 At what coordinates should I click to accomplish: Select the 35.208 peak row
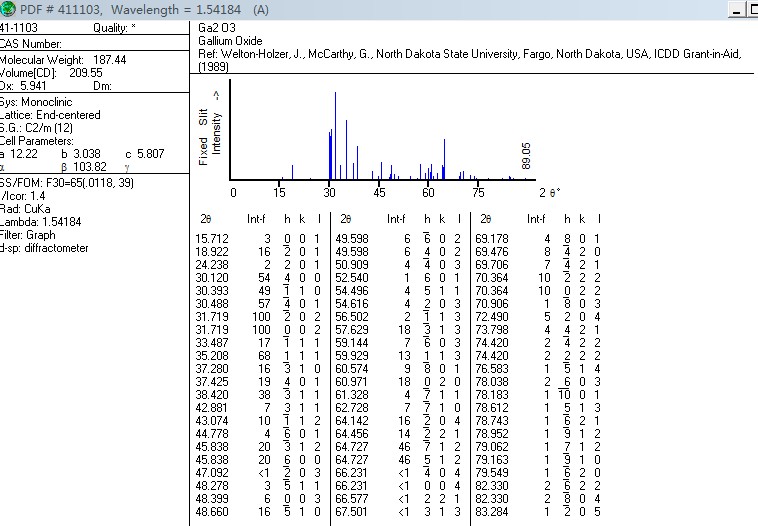click(x=258, y=356)
